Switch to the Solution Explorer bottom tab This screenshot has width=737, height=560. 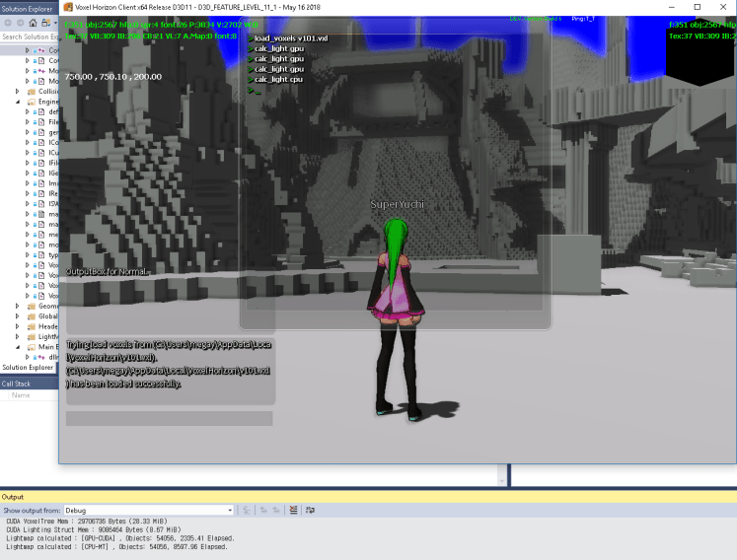point(28,368)
